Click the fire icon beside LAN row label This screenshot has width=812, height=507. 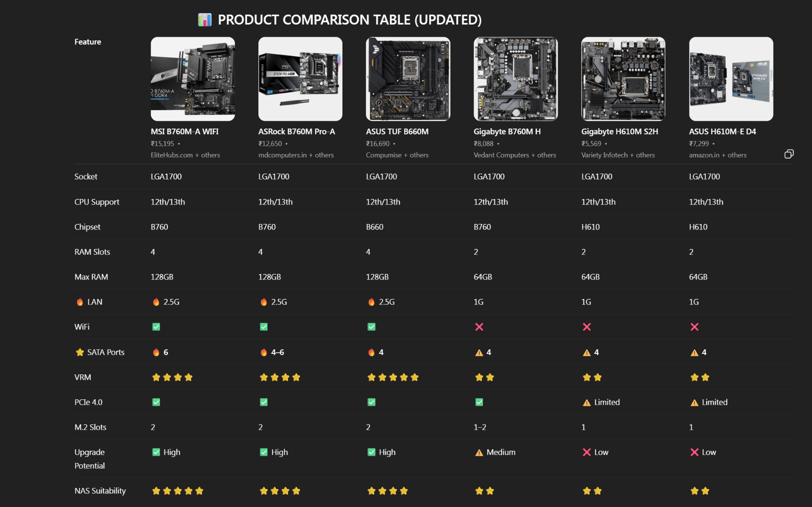click(x=80, y=302)
